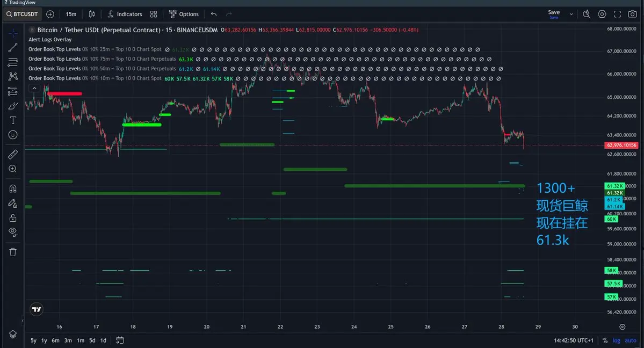This screenshot has height=348, width=644.
Task: Click the 58K price level tag
Action: (611, 270)
